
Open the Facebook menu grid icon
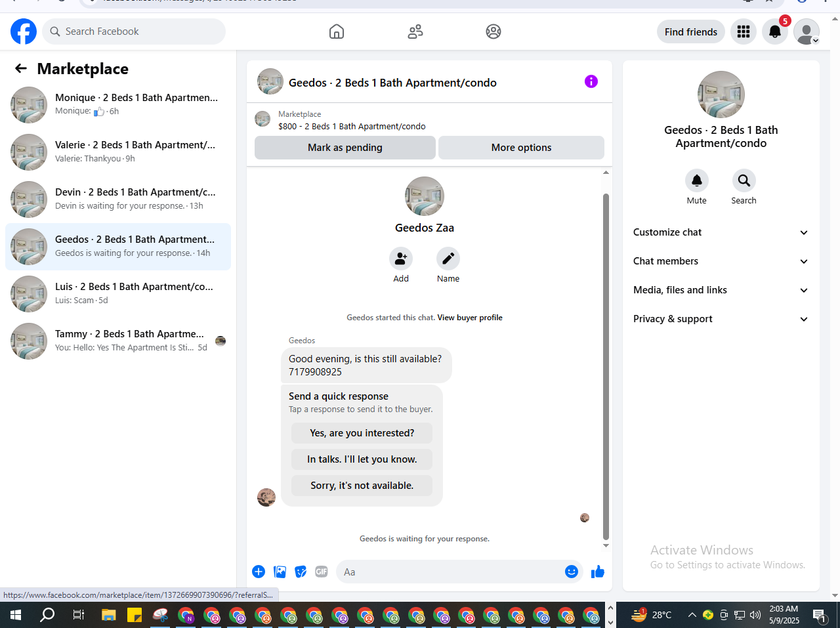pyautogui.click(x=744, y=31)
